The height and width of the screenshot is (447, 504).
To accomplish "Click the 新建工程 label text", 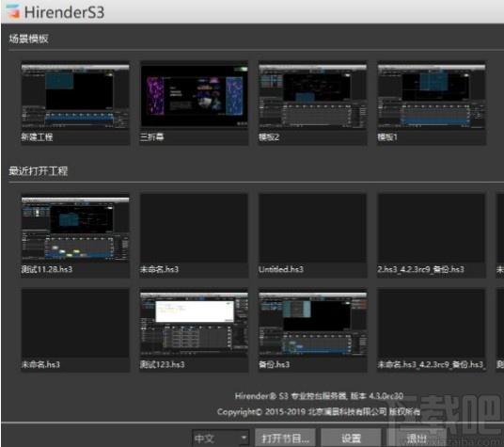I will tap(37, 137).
